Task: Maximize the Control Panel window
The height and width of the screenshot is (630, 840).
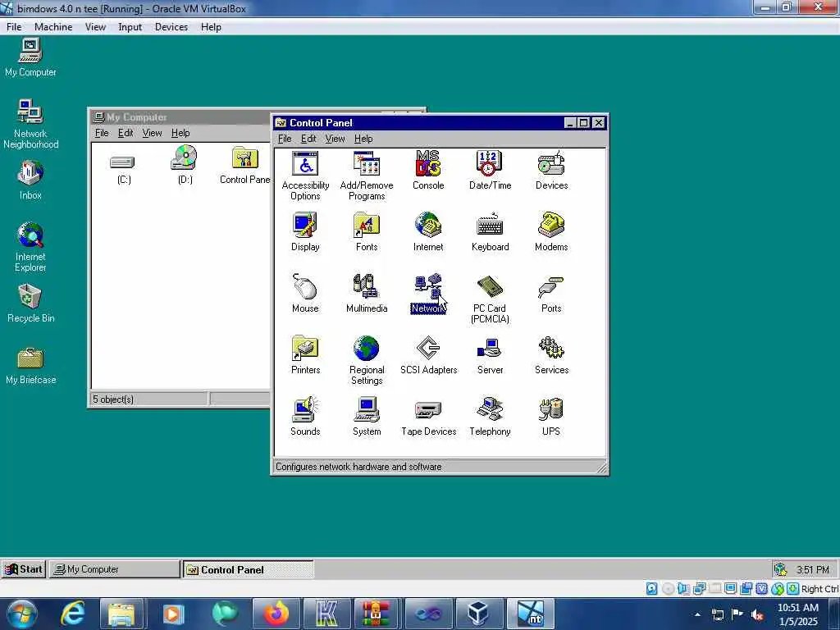Action: tap(583, 123)
